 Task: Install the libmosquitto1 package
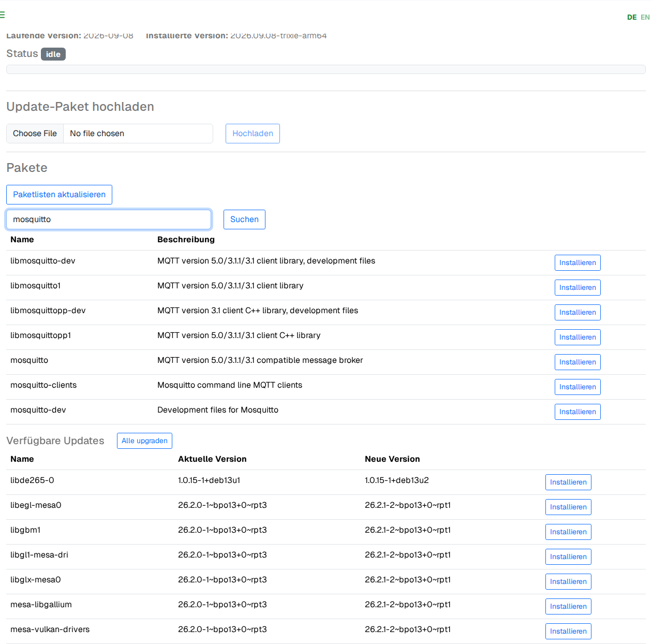pos(577,288)
